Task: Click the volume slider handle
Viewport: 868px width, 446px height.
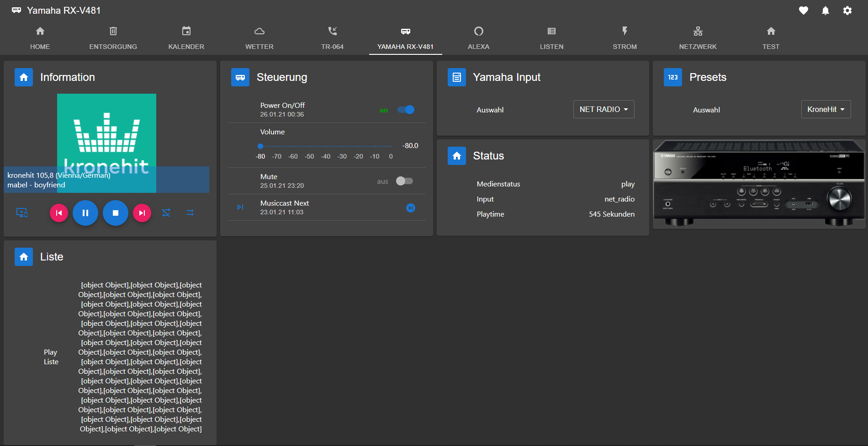Action: click(260, 146)
